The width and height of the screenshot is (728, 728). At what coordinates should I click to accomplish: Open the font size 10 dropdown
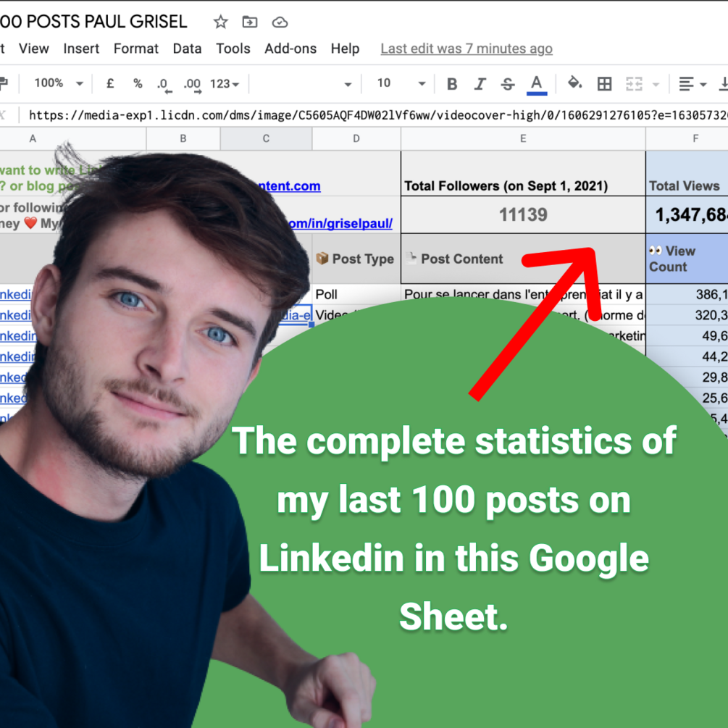coord(401,83)
